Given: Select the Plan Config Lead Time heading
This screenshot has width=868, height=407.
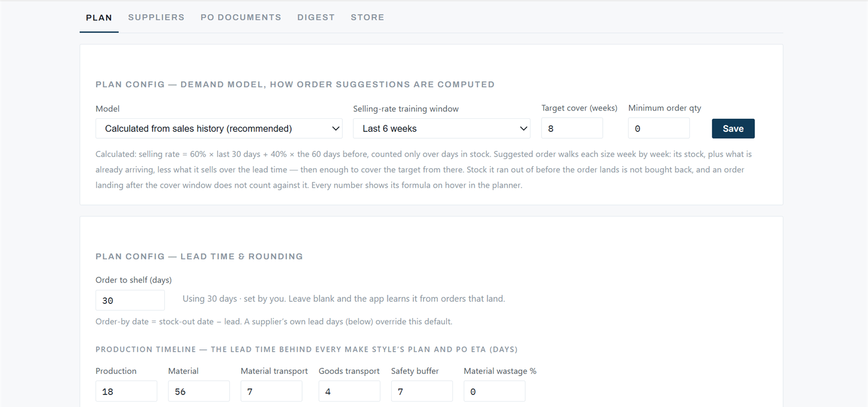Looking at the screenshot, I should (199, 256).
